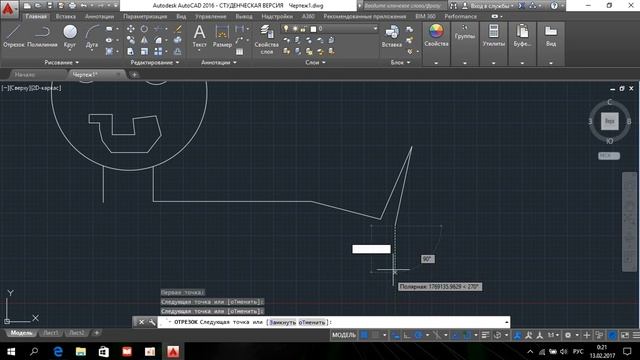Toggle layer lock padlock icon
Image resolution: width=640 pixels, height=360 pixels.
303,29
